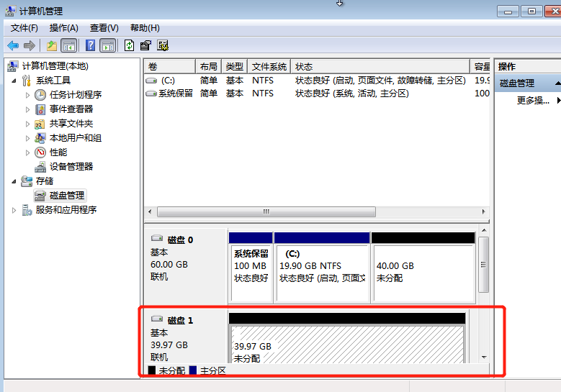Viewport: 561px width, 392px height.
Task: Click the disk view scroll up arrow
Action: (484, 230)
